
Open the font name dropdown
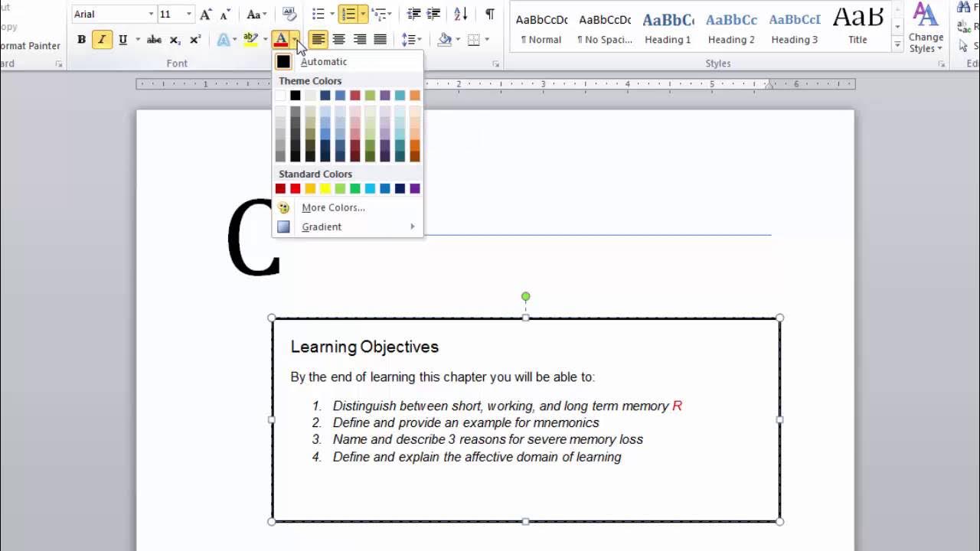pyautogui.click(x=151, y=15)
